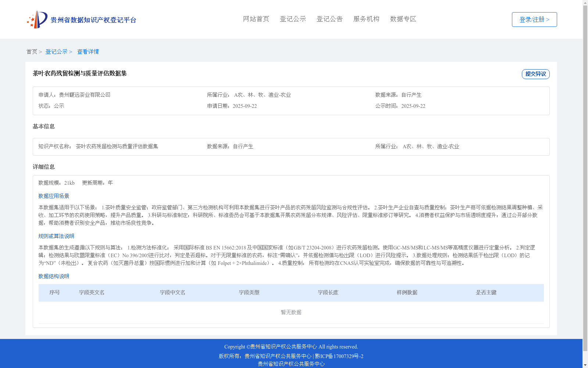Click the 提交异议 button

pyautogui.click(x=535, y=74)
